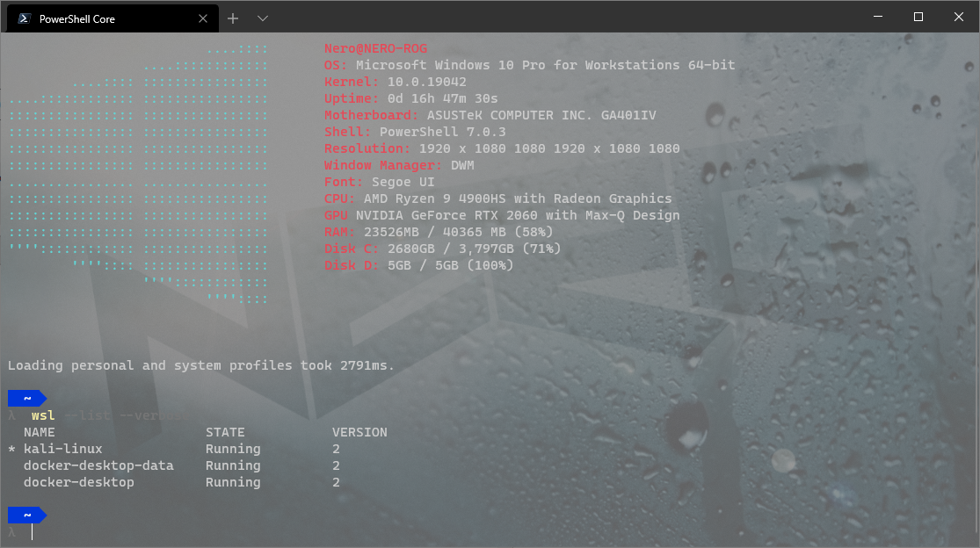Screen dimensions: 980x548
Task: Click the Window Manager value DWM
Action: tap(462, 165)
